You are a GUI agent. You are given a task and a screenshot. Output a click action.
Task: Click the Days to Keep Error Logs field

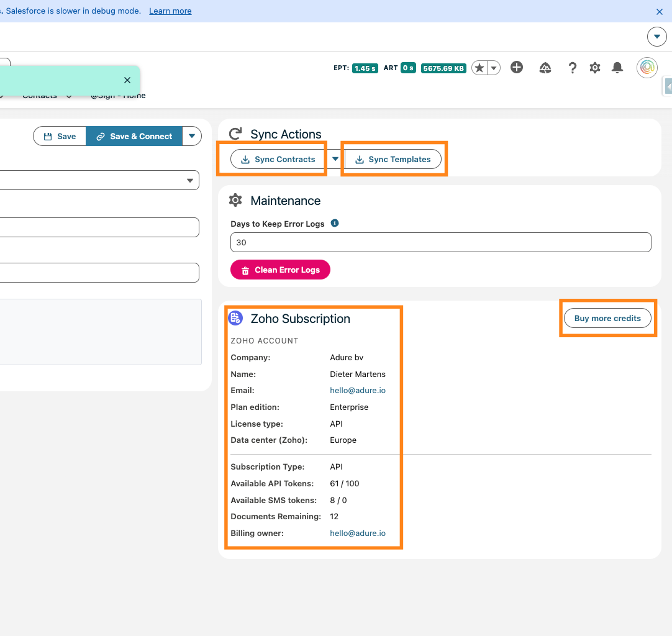pyautogui.click(x=440, y=242)
